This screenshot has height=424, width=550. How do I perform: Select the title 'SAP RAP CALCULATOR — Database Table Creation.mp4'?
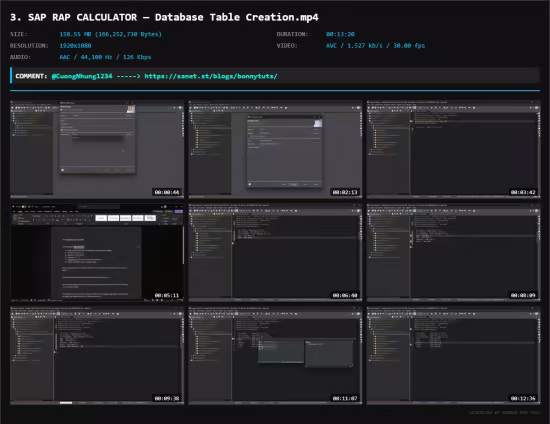[x=173, y=17]
